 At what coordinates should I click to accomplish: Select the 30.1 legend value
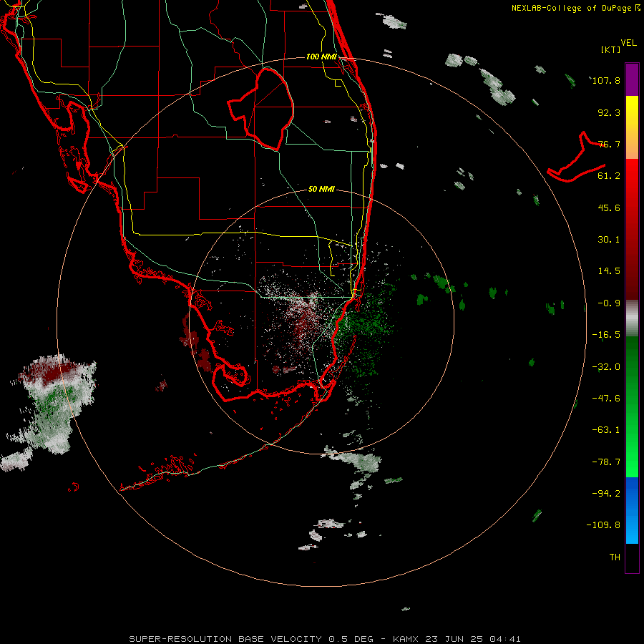tap(609, 240)
